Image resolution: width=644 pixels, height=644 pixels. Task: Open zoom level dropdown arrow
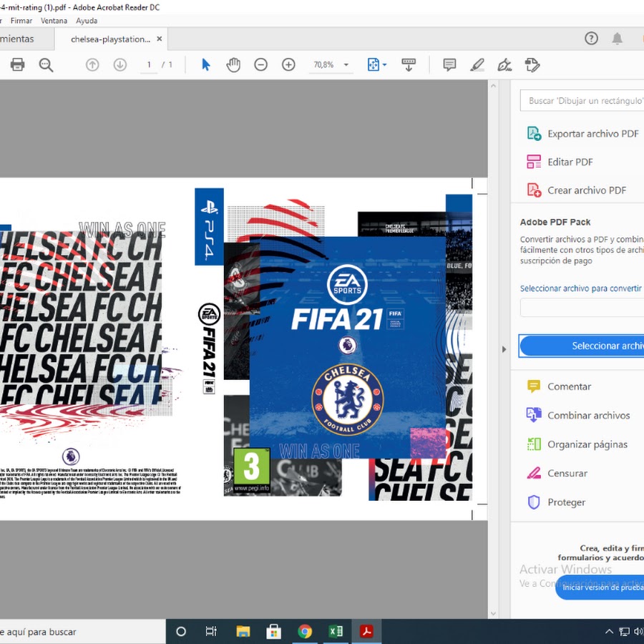click(x=346, y=65)
